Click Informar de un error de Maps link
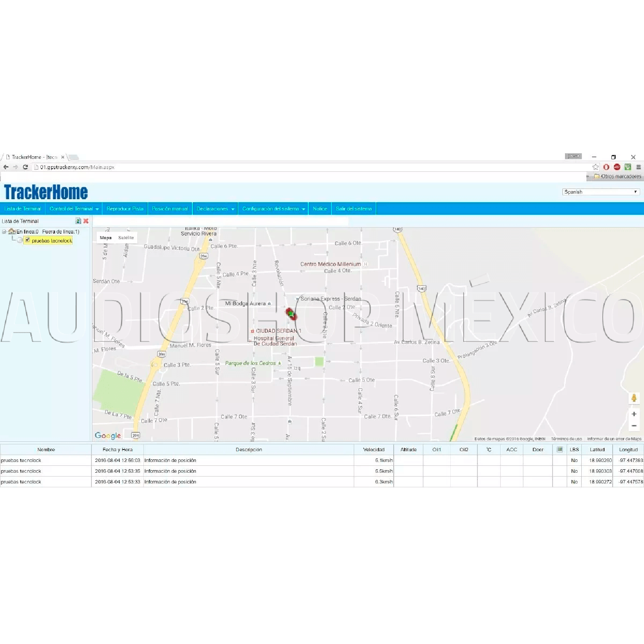This screenshot has width=644, height=644. click(614, 439)
